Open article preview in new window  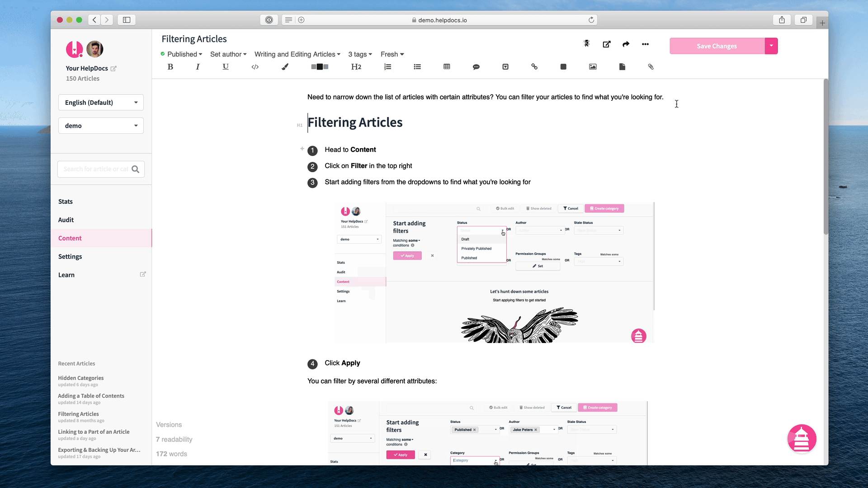607,44
